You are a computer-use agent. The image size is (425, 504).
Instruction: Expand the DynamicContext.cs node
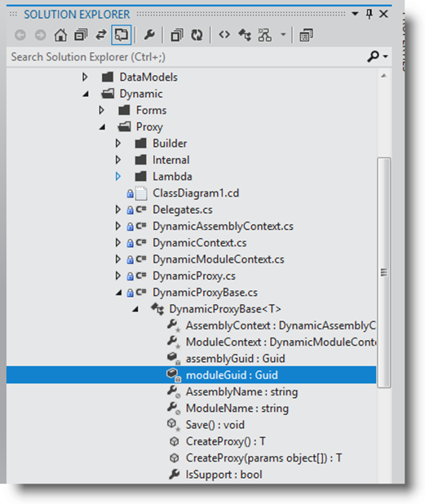click(x=118, y=243)
